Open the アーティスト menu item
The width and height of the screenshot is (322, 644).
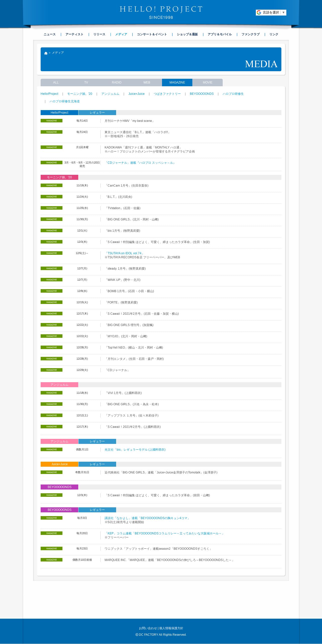coord(74,34)
